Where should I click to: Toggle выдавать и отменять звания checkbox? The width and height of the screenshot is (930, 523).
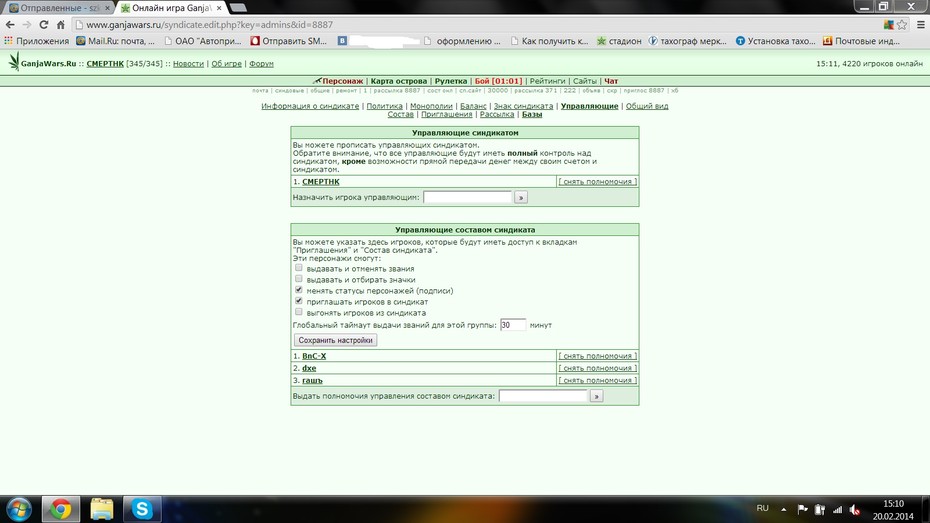[x=298, y=268]
